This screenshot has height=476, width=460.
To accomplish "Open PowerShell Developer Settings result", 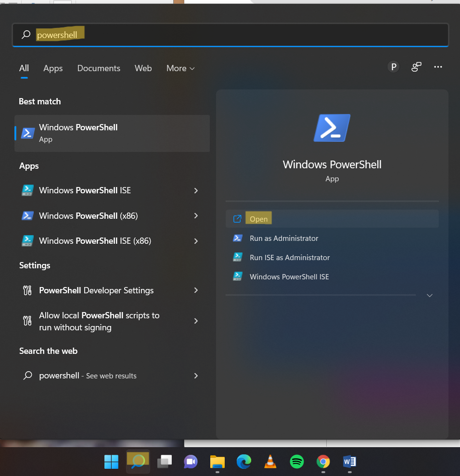I will point(96,290).
